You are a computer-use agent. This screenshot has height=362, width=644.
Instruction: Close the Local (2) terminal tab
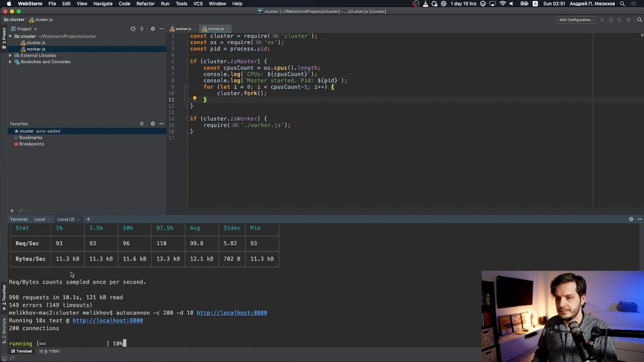(79, 219)
